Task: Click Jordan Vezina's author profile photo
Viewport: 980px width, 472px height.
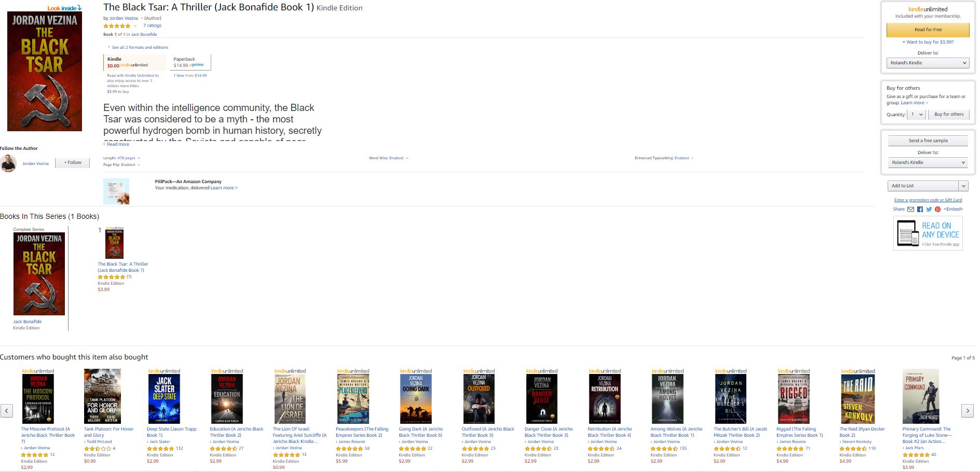Action: (x=9, y=163)
